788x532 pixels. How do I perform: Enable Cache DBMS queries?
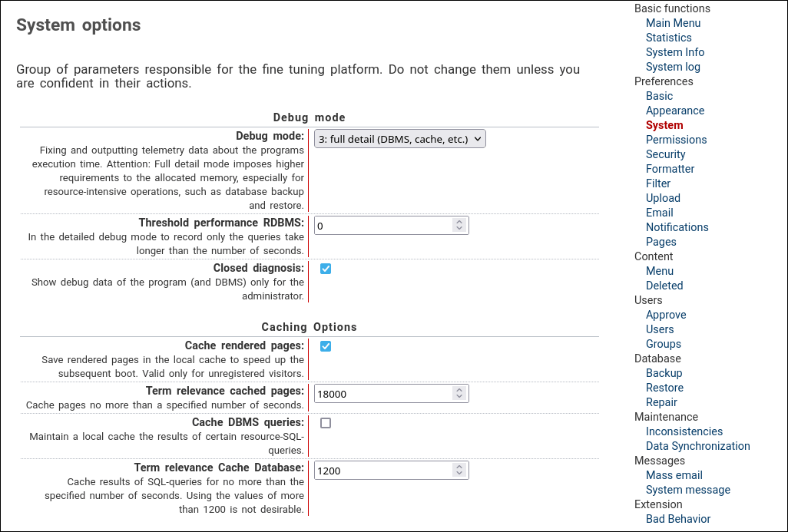325,422
